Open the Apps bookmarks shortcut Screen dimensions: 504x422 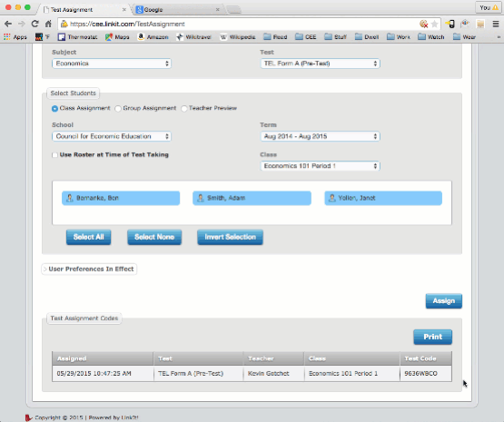[x=15, y=37]
